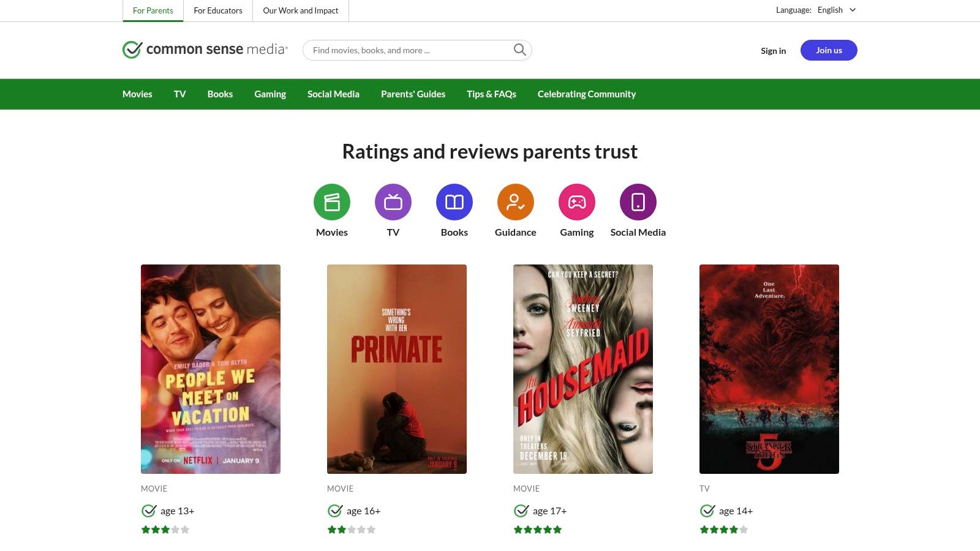Open the Social Media phone icon

(x=638, y=202)
